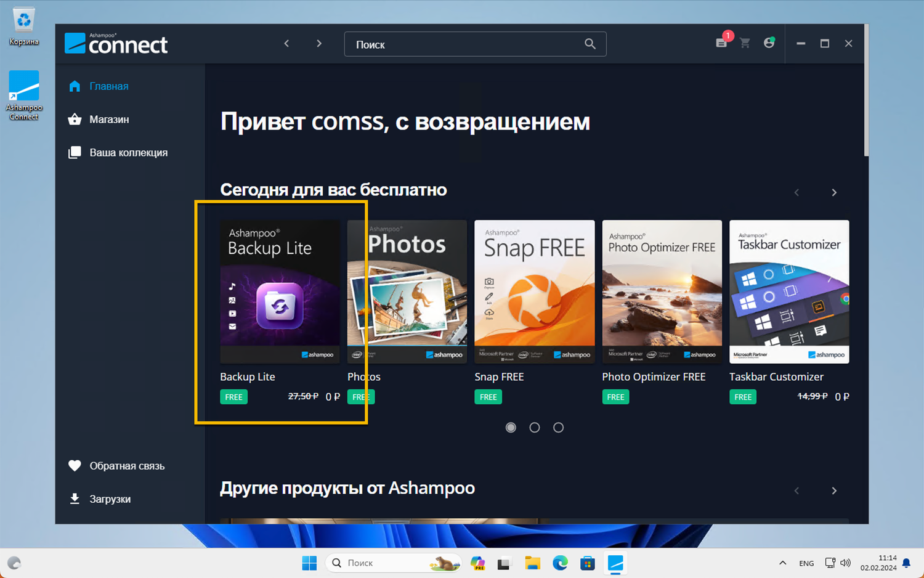924x578 pixels.
Task: Click FREE button under Photo Optimizer FREE
Action: [615, 397]
